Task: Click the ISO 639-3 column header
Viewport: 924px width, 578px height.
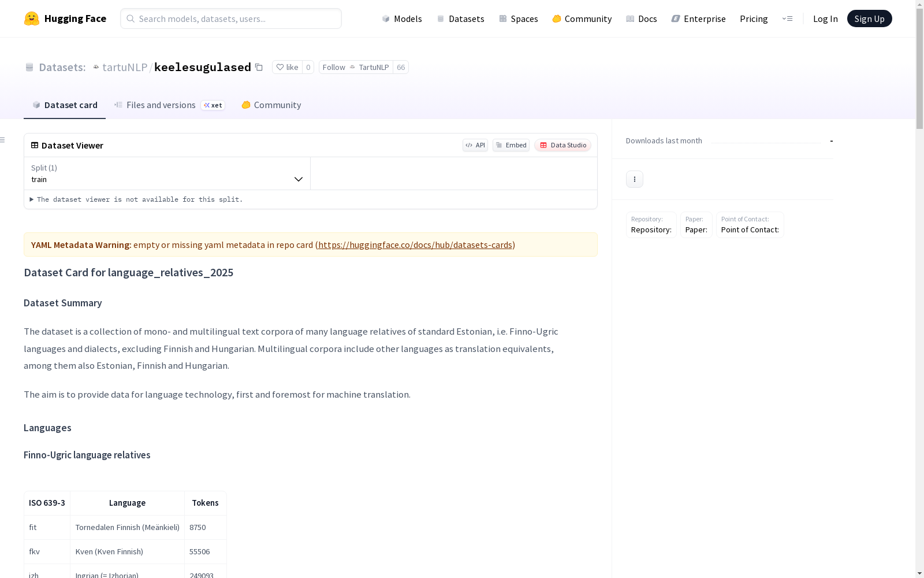Action: (47, 503)
